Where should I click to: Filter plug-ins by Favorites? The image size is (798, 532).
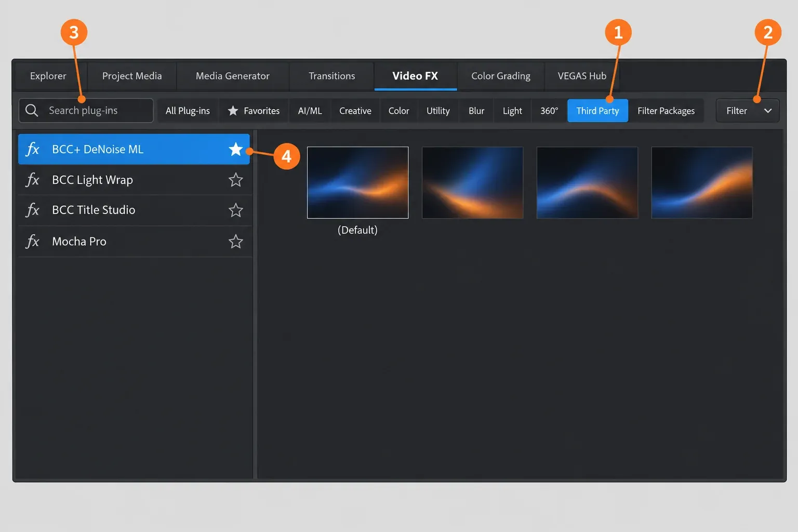pyautogui.click(x=254, y=111)
